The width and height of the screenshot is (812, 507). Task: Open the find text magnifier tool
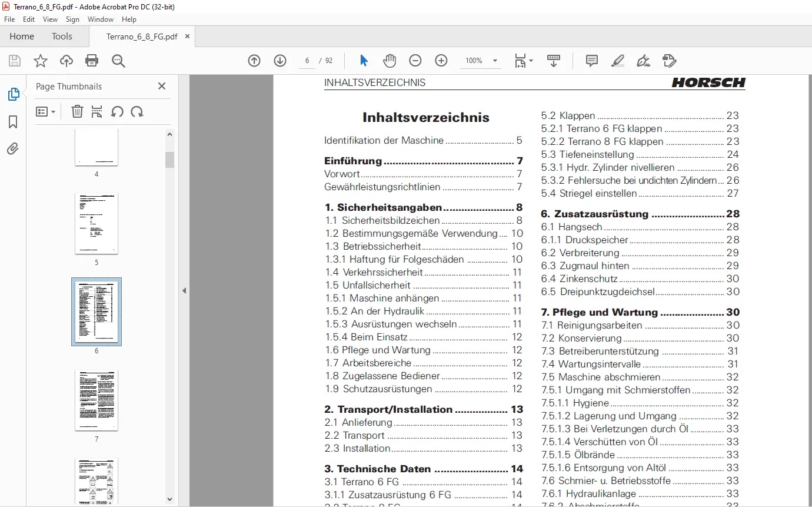click(x=118, y=61)
